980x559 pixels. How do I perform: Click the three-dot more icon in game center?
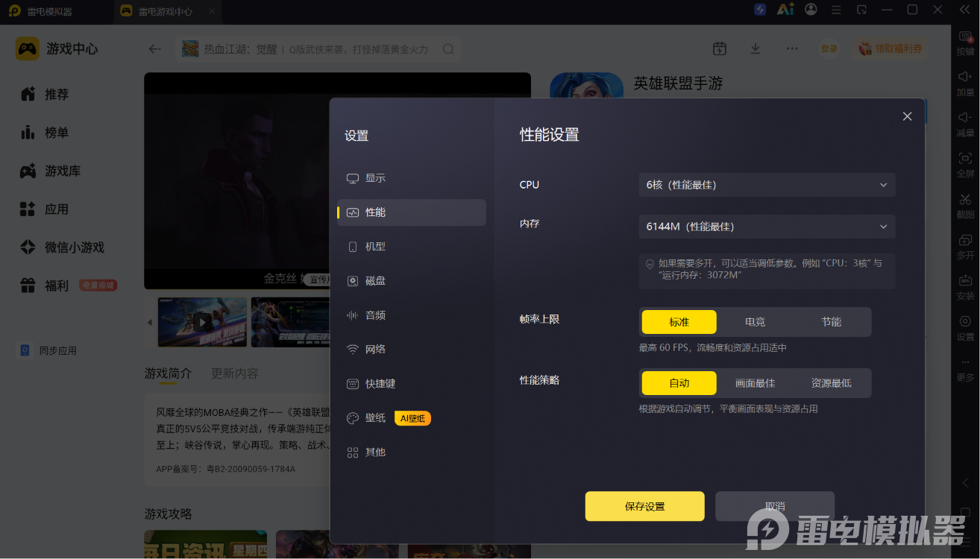(792, 48)
